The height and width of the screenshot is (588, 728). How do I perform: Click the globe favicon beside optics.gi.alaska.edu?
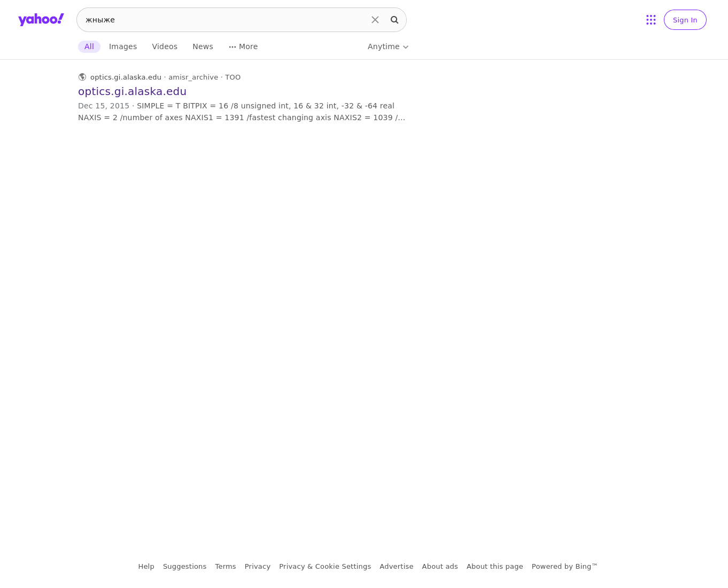[82, 77]
